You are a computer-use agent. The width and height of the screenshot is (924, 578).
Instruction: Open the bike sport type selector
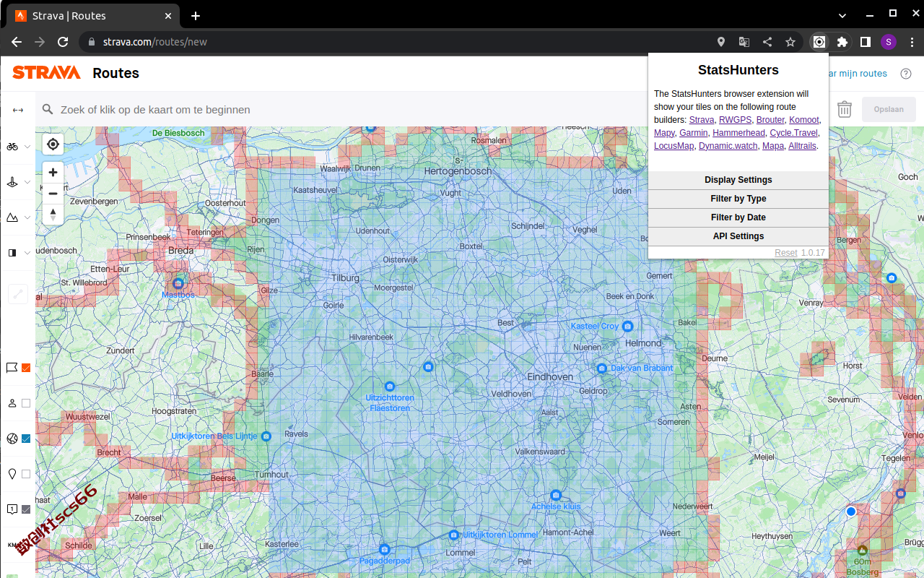coord(18,146)
